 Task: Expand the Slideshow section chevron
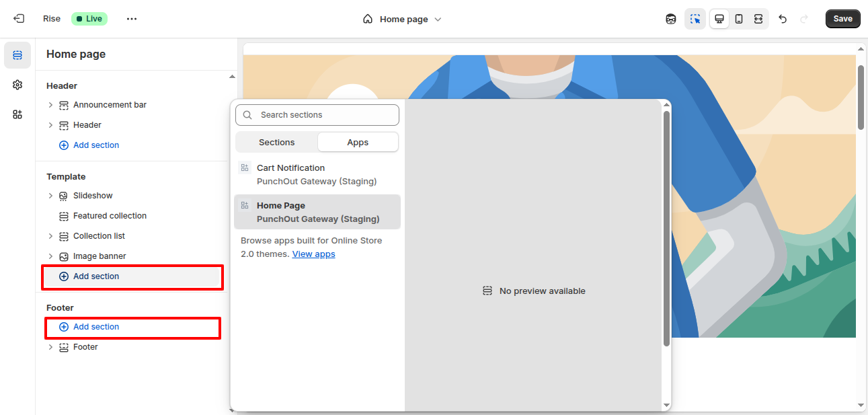(x=50, y=196)
